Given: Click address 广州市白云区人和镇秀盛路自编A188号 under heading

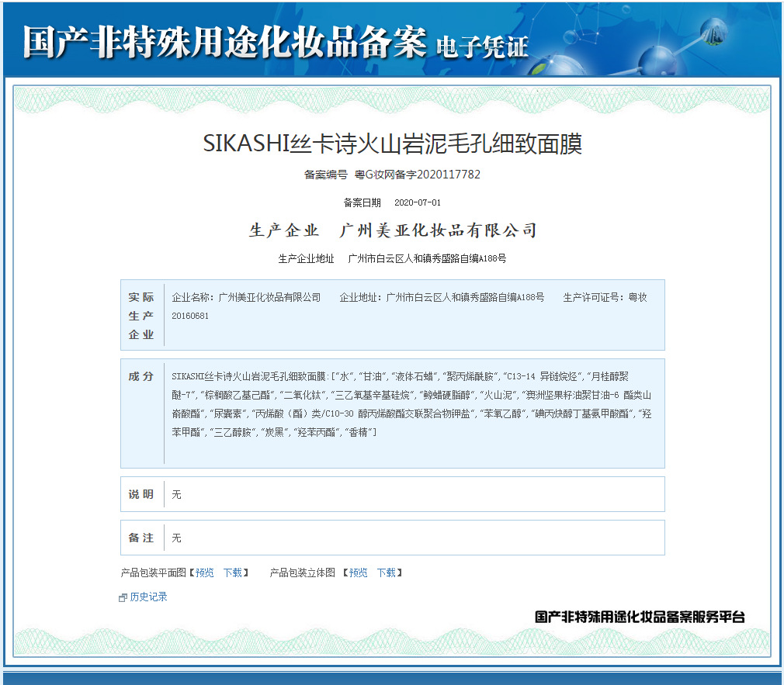Looking at the screenshot, I should pos(427,258).
